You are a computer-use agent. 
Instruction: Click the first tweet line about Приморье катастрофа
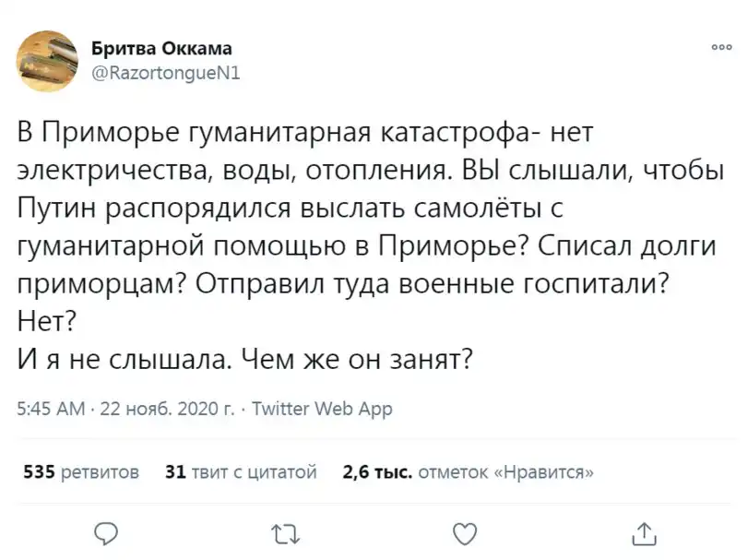coord(304,135)
